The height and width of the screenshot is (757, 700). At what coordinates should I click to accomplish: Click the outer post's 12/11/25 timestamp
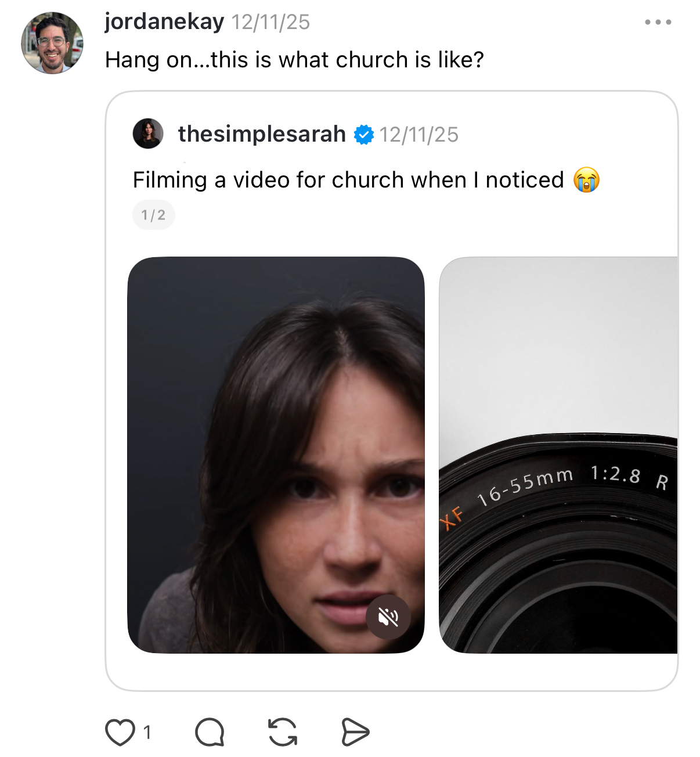click(x=271, y=23)
